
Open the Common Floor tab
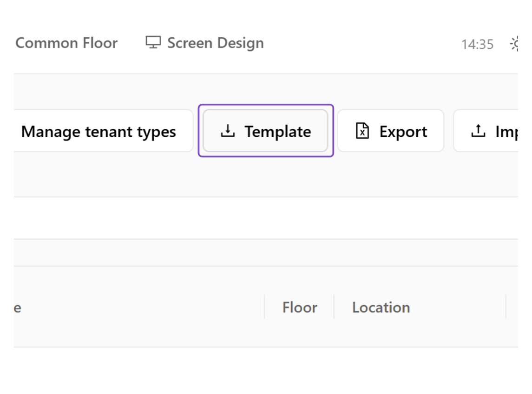pos(66,43)
